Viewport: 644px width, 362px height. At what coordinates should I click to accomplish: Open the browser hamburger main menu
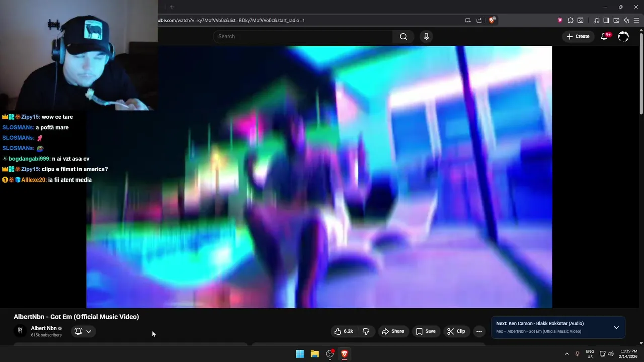tap(636, 20)
